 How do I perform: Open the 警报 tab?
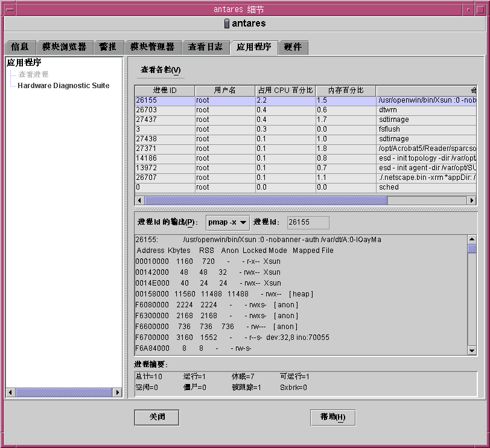point(108,48)
